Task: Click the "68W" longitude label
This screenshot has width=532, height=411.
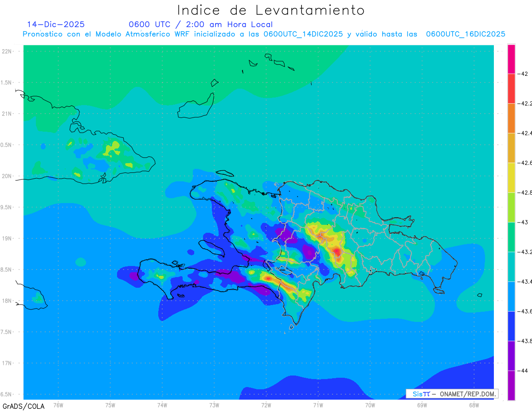Action: (474, 405)
